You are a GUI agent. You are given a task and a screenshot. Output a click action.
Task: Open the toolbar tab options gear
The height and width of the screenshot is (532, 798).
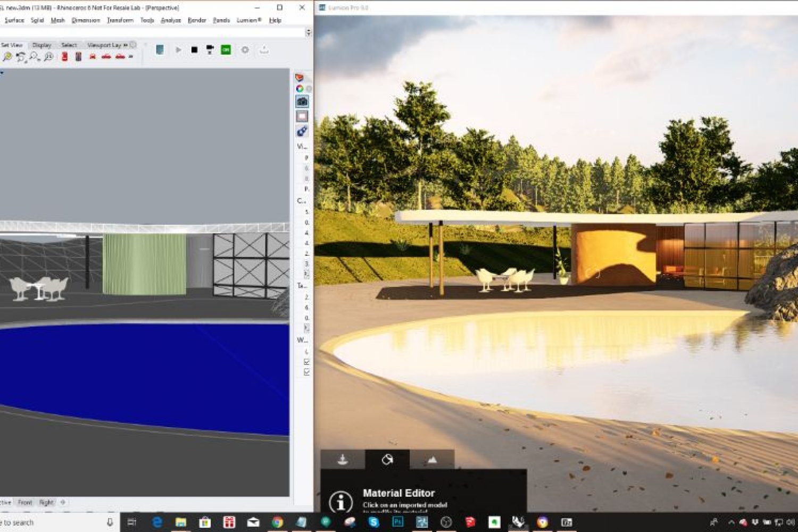[x=132, y=45]
